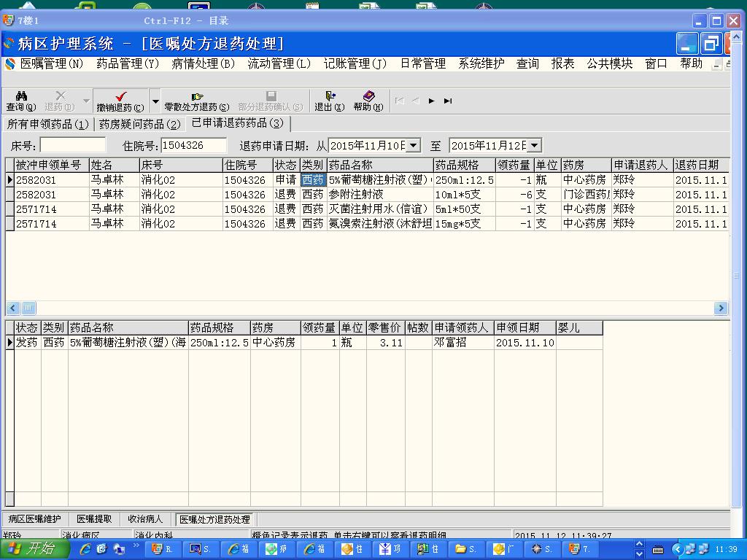Click the 退出 door toolbar icon
Image resolution: width=747 pixels, height=560 pixels.
point(329,101)
